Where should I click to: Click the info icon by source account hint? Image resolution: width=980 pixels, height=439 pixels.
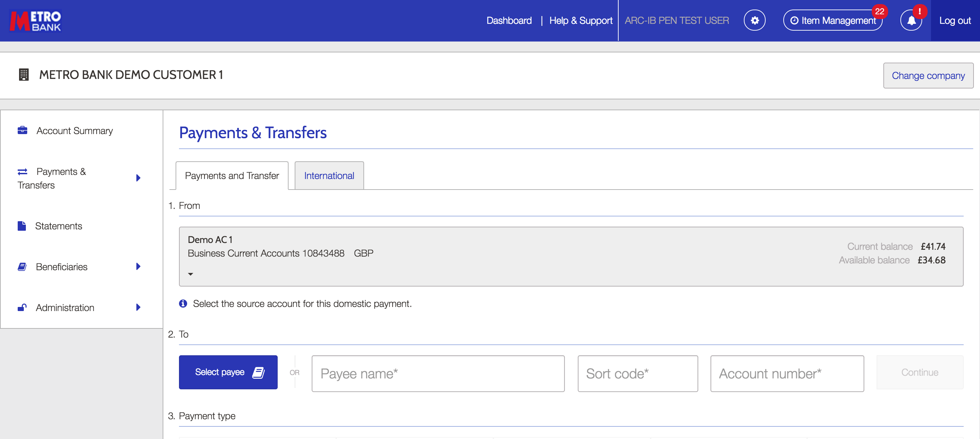click(x=183, y=304)
